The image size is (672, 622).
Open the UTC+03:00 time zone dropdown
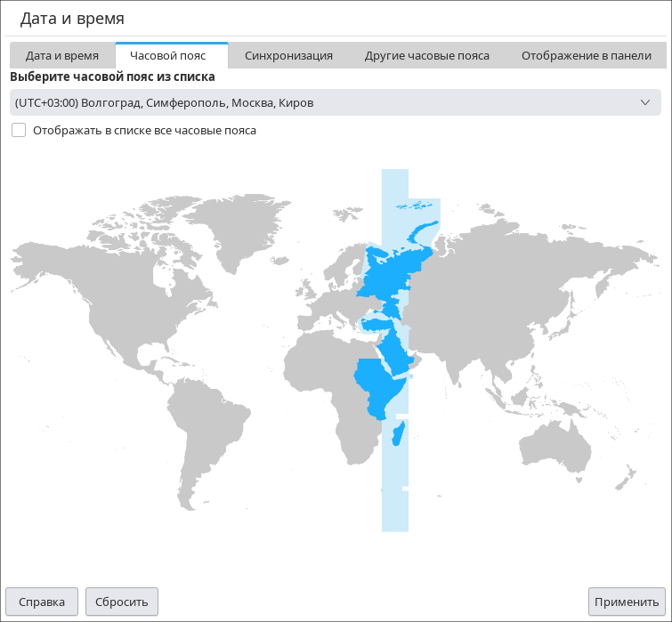336,102
